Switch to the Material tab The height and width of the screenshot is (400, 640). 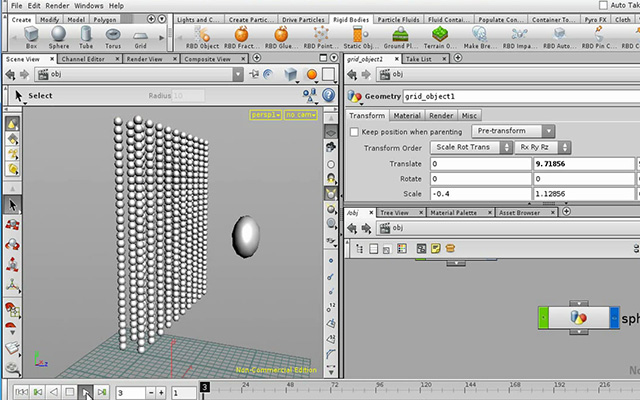click(407, 116)
